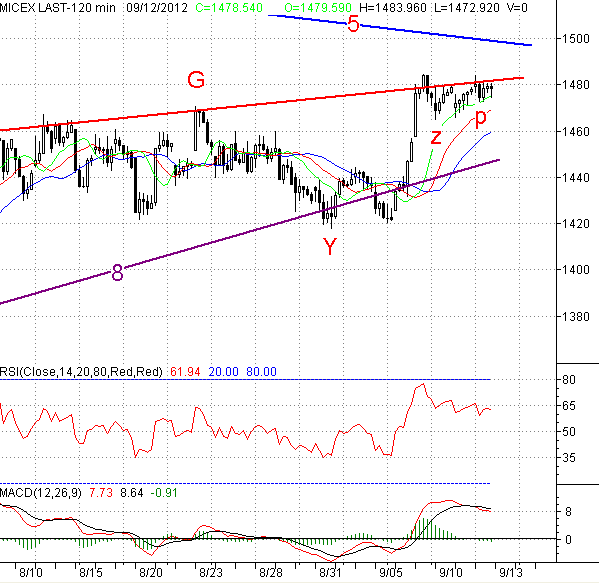Select the red z wave label
599x584 pixels.
(x=436, y=137)
